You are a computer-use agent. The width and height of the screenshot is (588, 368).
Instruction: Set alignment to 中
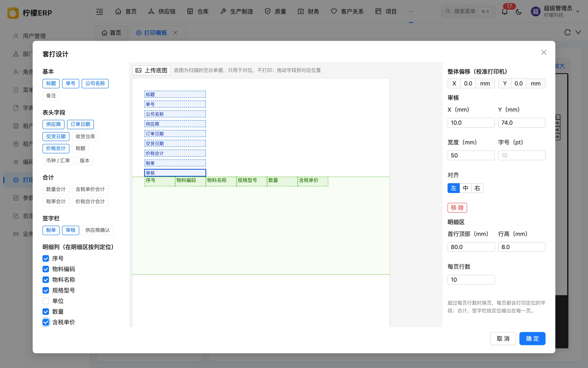pos(465,188)
